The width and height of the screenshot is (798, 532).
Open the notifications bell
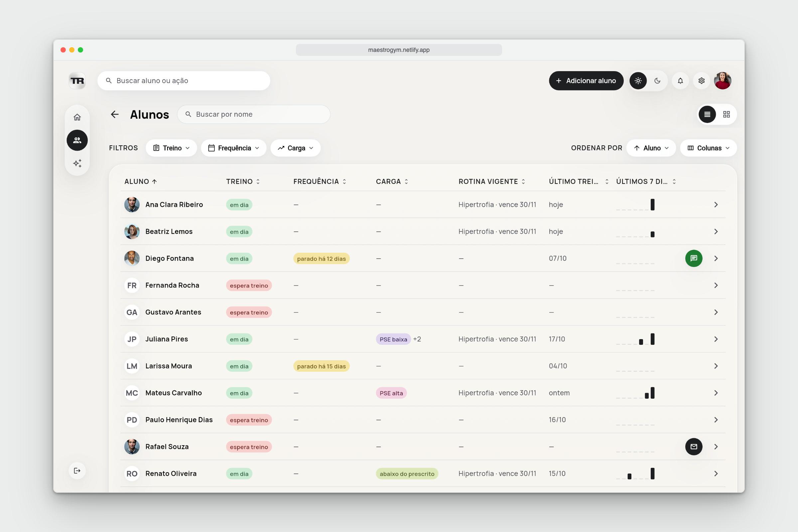click(x=680, y=81)
